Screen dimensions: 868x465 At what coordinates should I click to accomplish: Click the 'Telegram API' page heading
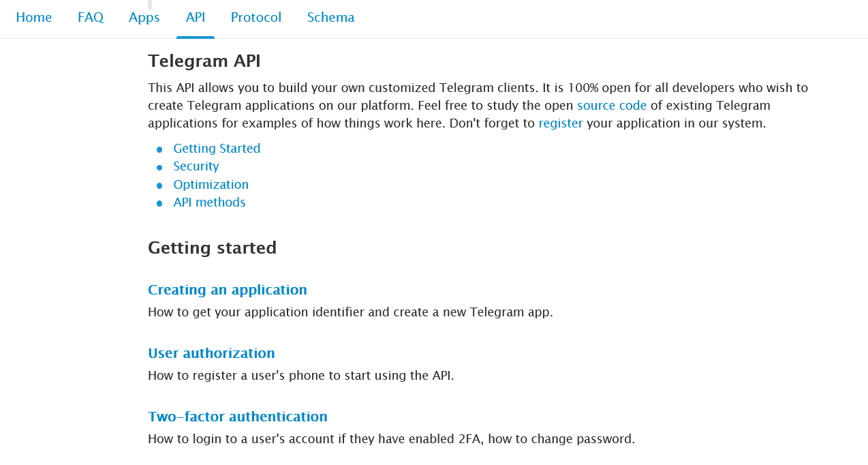204,61
